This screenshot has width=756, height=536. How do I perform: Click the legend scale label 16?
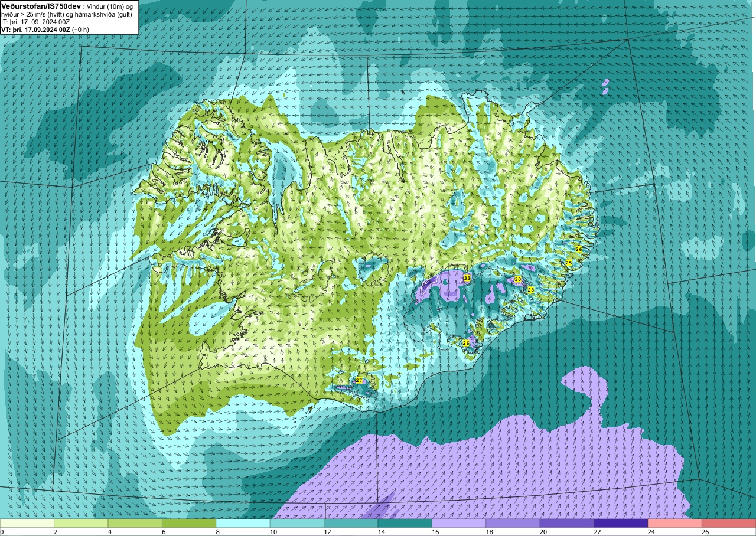click(435, 532)
